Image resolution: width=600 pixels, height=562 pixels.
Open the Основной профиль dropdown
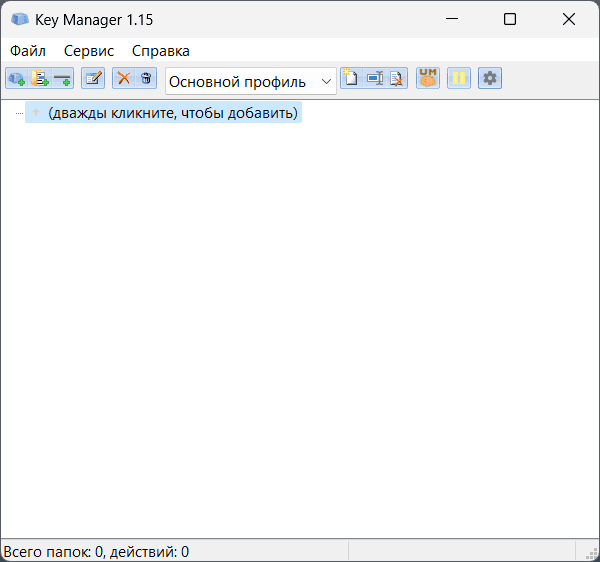[x=251, y=81]
